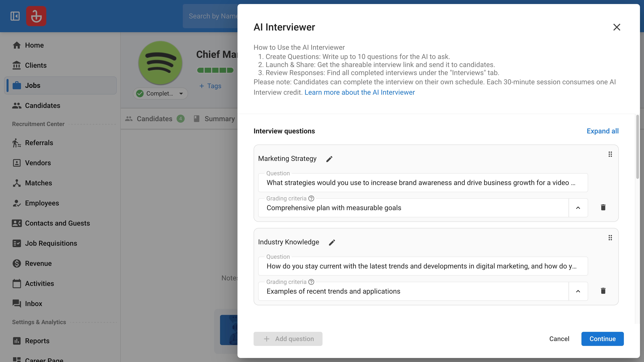The image size is (644, 362).
Task: Switch to the Candidates tab
Action: (x=154, y=119)
